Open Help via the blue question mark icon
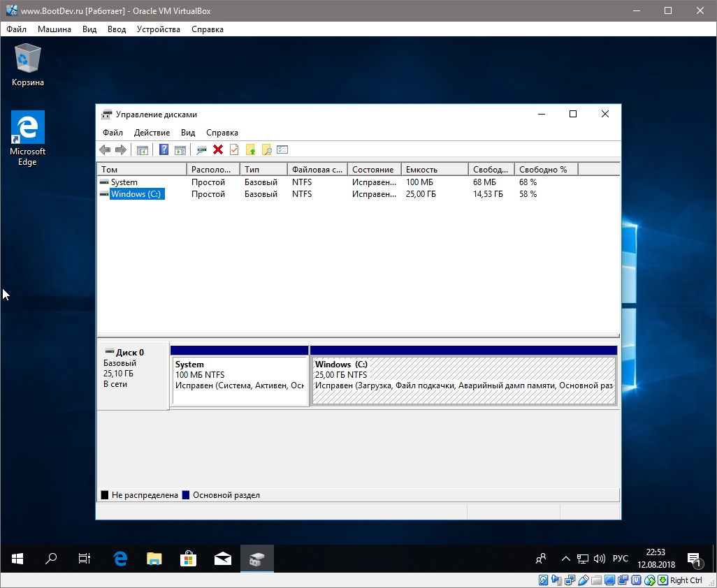 [x=164, y=150]
